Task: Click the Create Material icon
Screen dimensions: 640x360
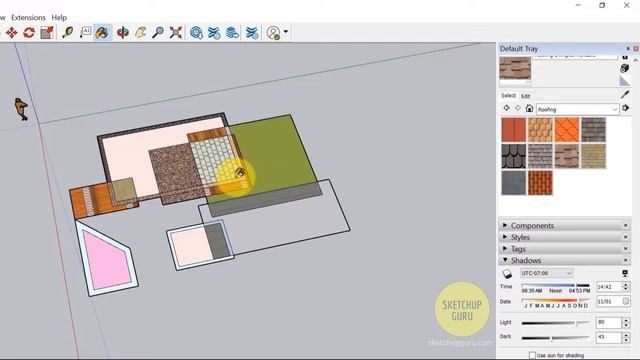Action: 624,68
